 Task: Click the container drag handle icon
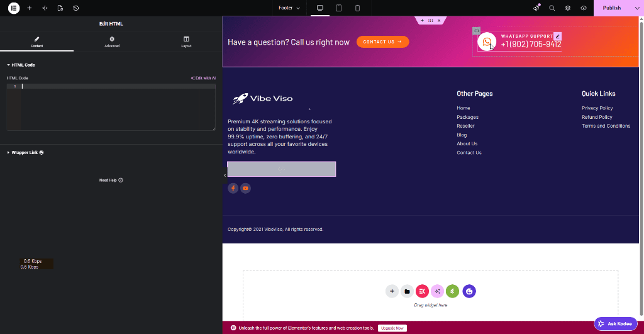point(430,21)
